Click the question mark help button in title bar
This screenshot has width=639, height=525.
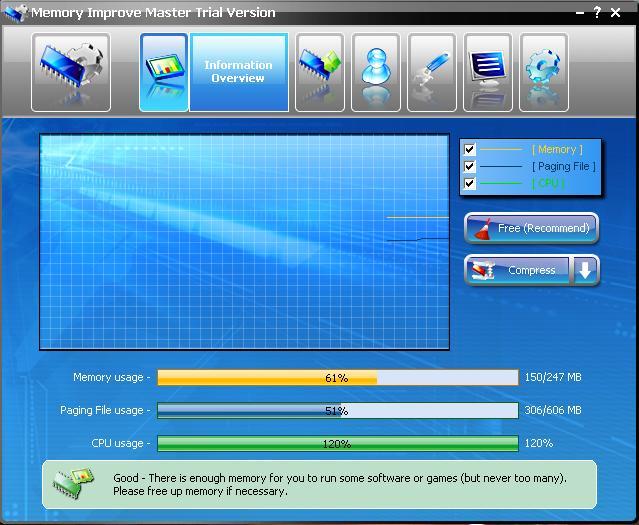(597, 13)
